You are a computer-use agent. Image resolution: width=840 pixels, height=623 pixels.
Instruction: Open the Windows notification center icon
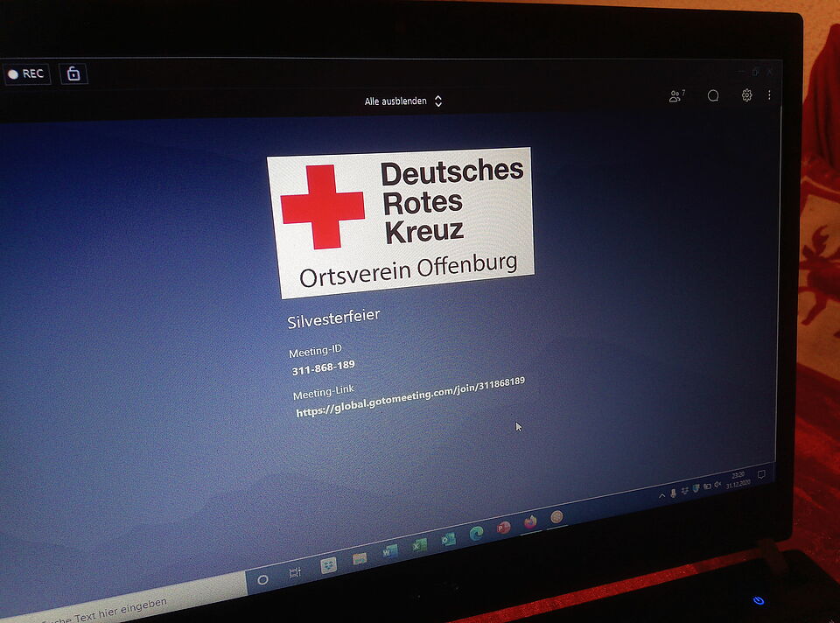coord(761,474)
